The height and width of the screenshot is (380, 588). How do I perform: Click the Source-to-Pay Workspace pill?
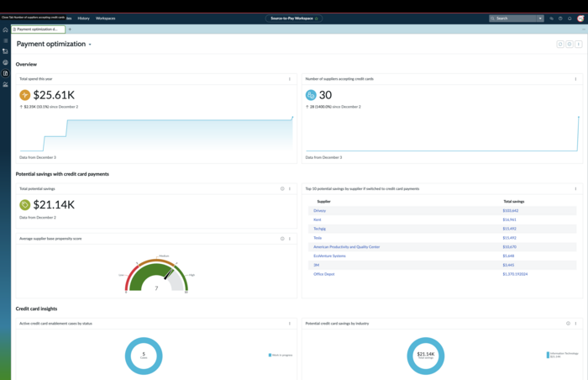pos(294,18)
